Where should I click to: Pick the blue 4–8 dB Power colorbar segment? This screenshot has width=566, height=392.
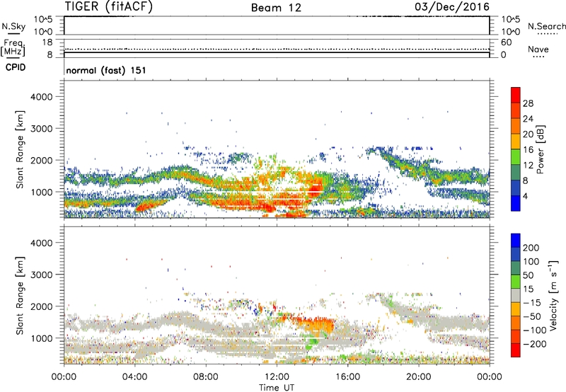(516, 188)
